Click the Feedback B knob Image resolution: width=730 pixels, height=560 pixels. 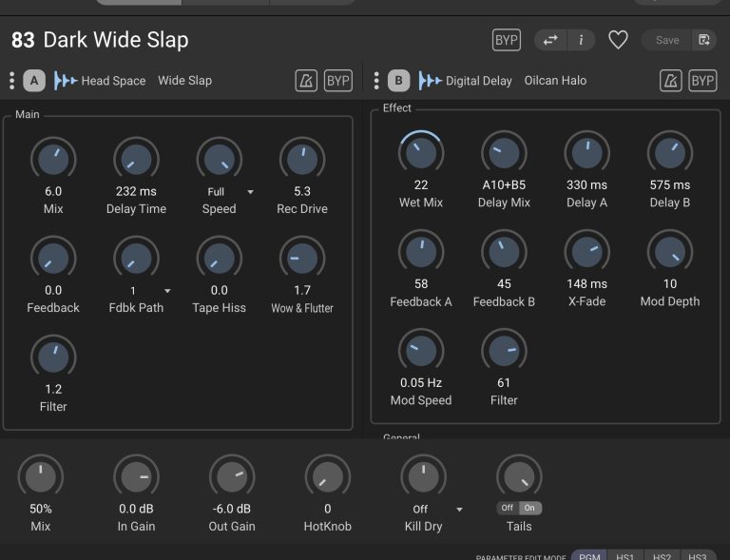pos(504,252)
